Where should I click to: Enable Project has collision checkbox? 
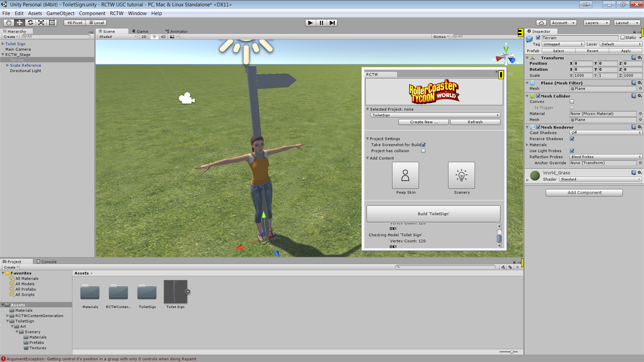(x=423, y=151)
